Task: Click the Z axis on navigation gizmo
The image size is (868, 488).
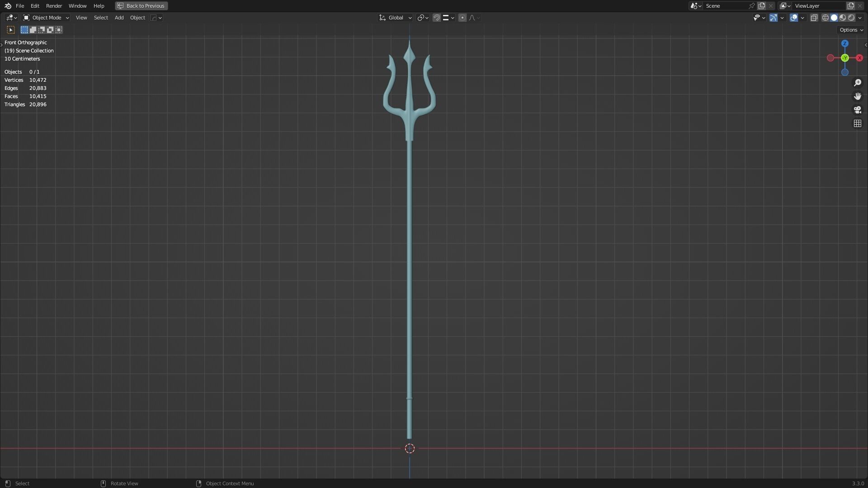Action: tap(845, 43)
